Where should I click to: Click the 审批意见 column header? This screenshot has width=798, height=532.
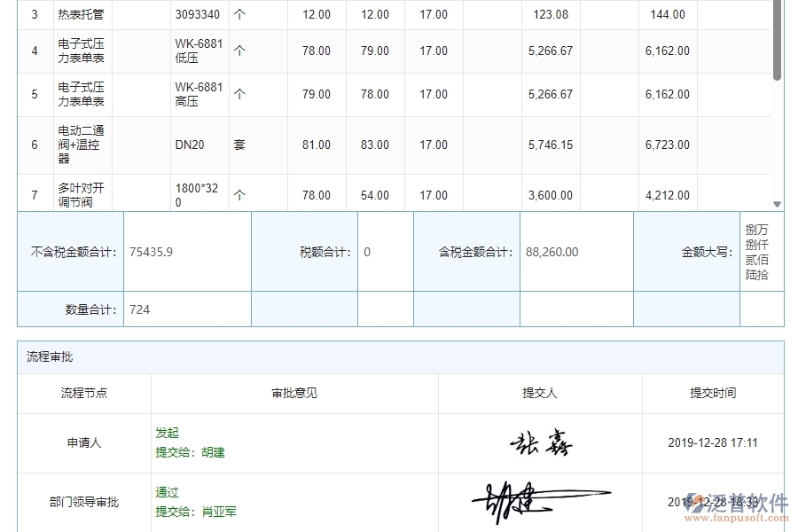click(x=294, y=394)
